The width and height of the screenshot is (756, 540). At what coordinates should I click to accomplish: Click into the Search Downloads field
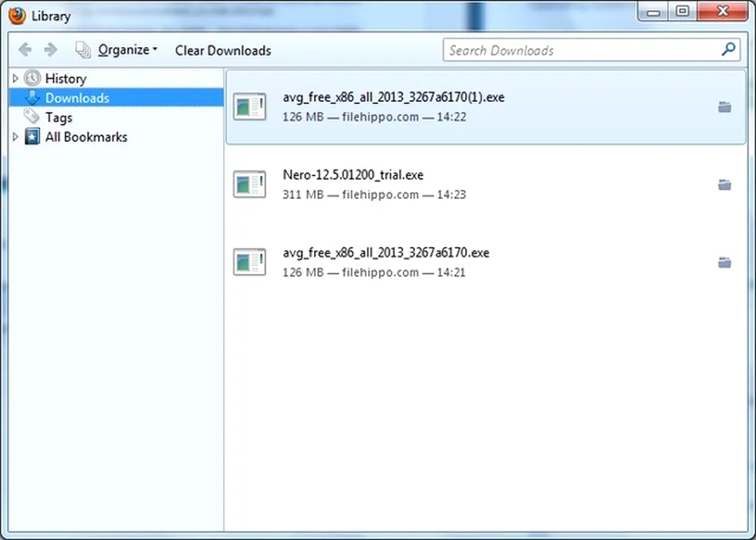[579, 50]
